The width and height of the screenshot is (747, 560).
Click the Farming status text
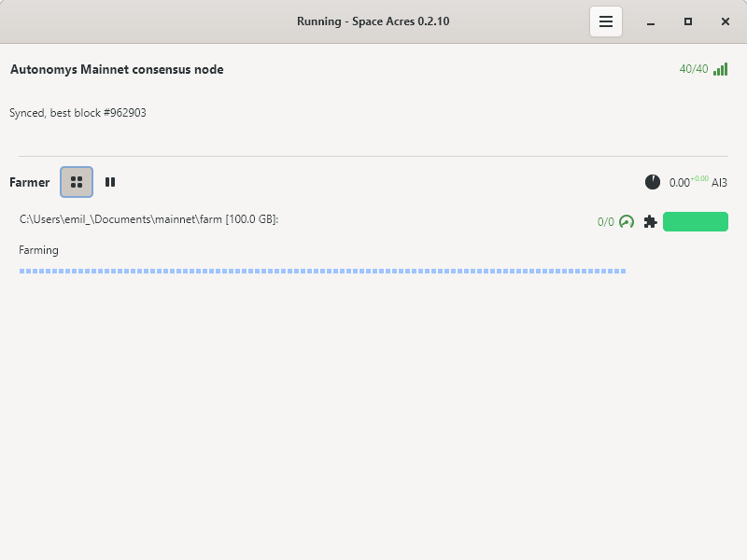click(x=38, y=250)
